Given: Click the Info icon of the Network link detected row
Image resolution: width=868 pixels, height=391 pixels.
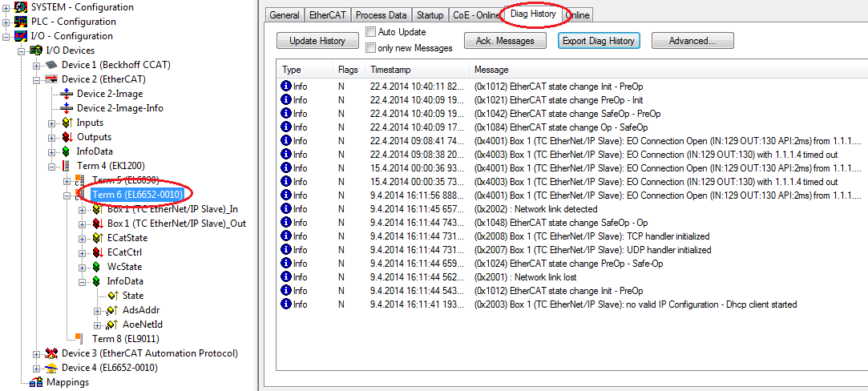Looking at the screenshot, I should (286, 209).
